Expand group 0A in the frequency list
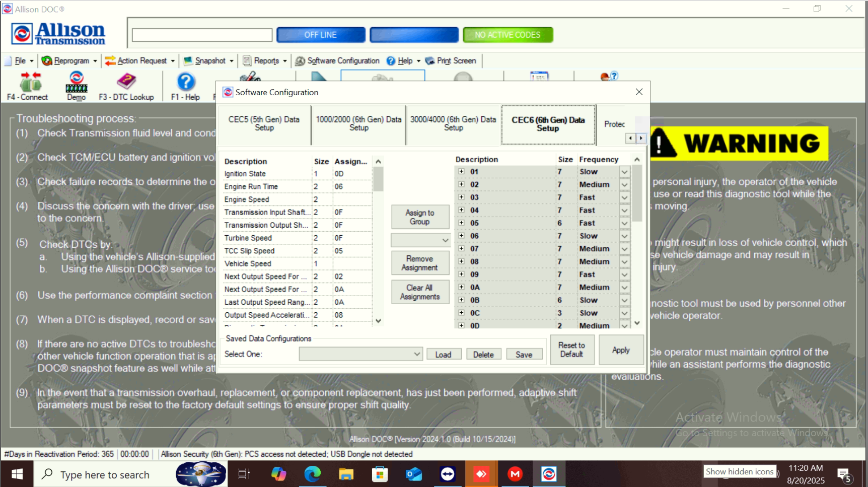Screen dimensions: 868x487 [x=461, y=287]
